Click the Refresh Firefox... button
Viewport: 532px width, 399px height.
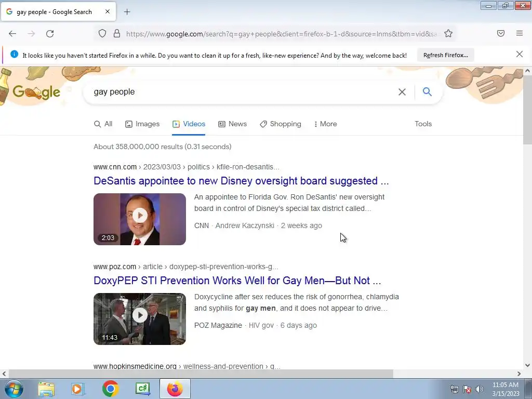point(445,55)
